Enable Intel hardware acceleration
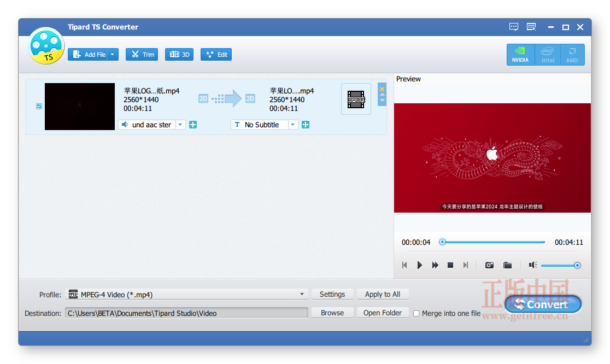This screenshot has width=610, height=364. tap(548, 55)
